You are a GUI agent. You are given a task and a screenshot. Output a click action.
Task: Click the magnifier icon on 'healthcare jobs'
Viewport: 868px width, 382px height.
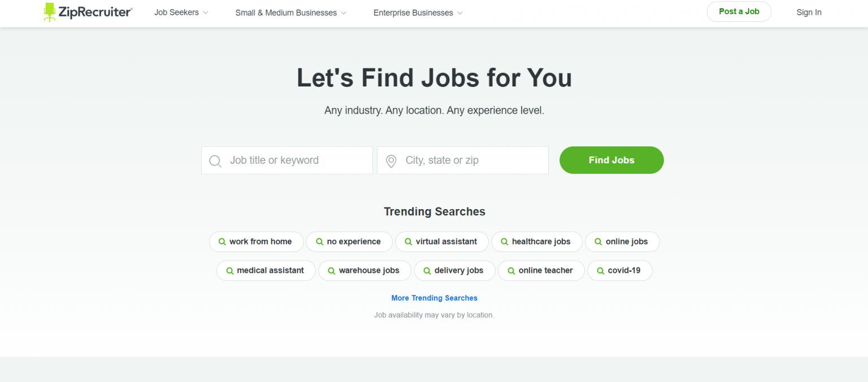[504, 241]
